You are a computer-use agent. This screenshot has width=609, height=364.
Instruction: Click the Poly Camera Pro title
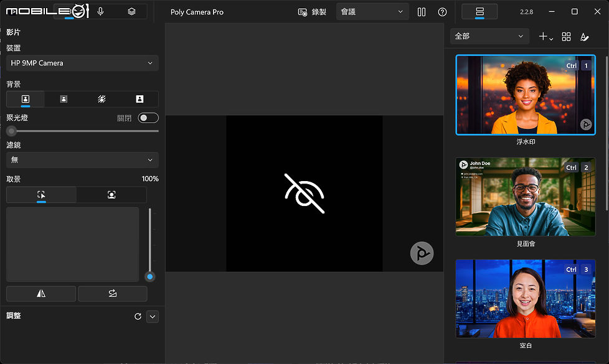[x=197, y=12]
